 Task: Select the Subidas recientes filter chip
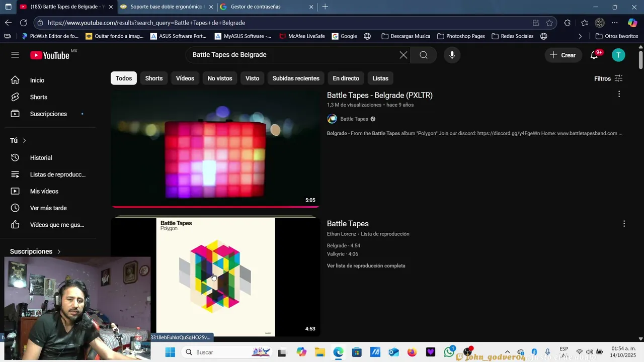coord(296,78)
